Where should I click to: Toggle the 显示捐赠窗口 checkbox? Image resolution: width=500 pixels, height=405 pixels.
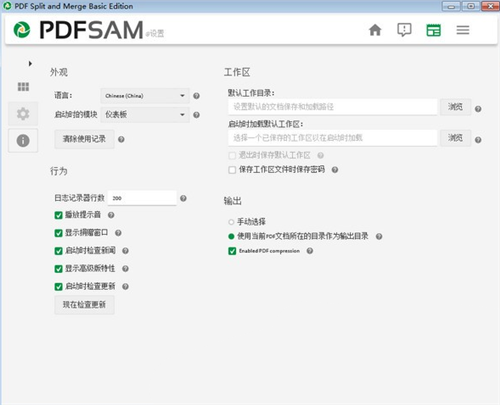point(58,233)
